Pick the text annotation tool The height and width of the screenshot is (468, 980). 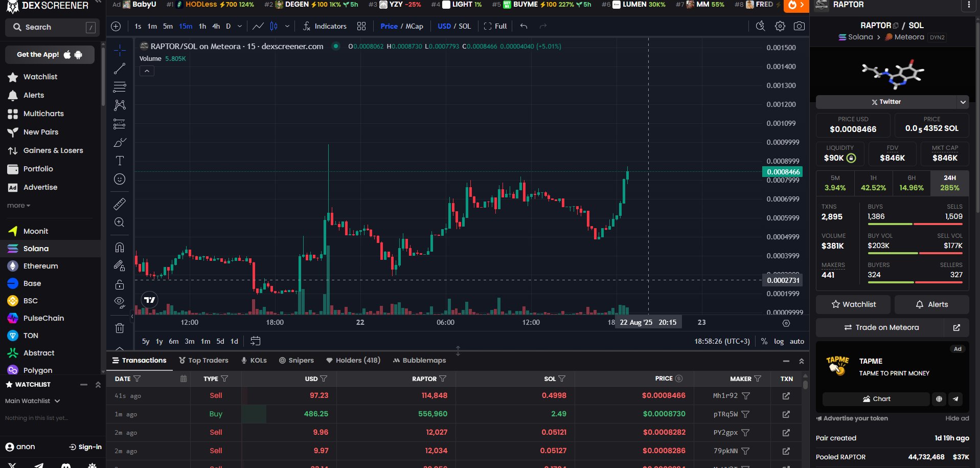click(x=120, y=161)
